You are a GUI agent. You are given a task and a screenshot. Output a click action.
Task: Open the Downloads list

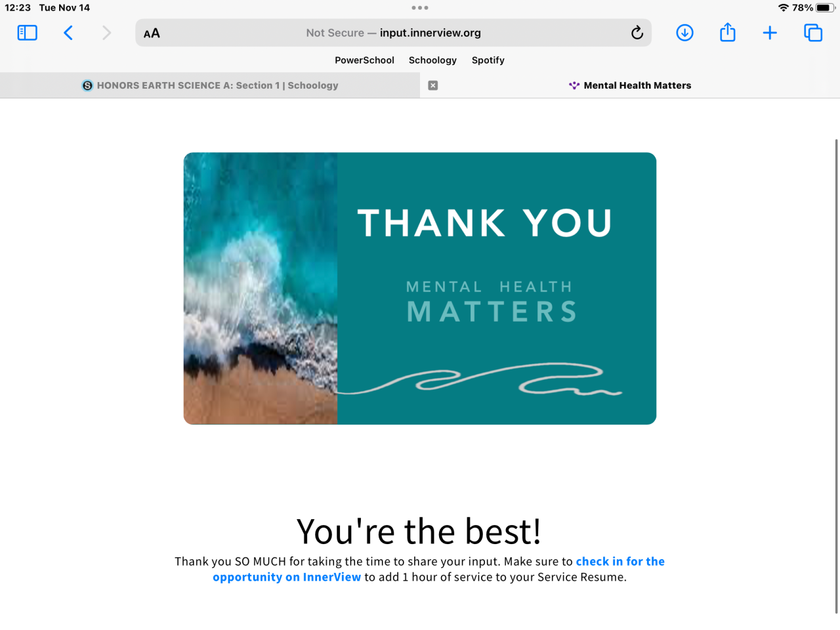click(x=684, y=33)
